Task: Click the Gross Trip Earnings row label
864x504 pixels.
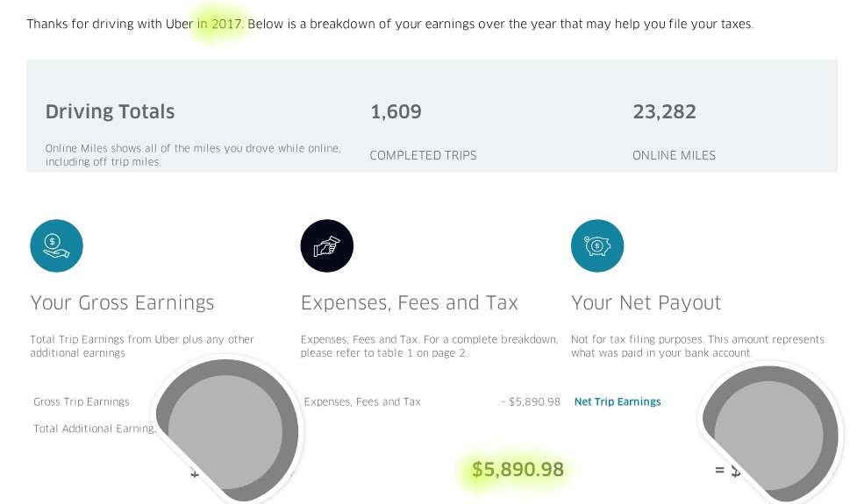Action: (82, 401)
